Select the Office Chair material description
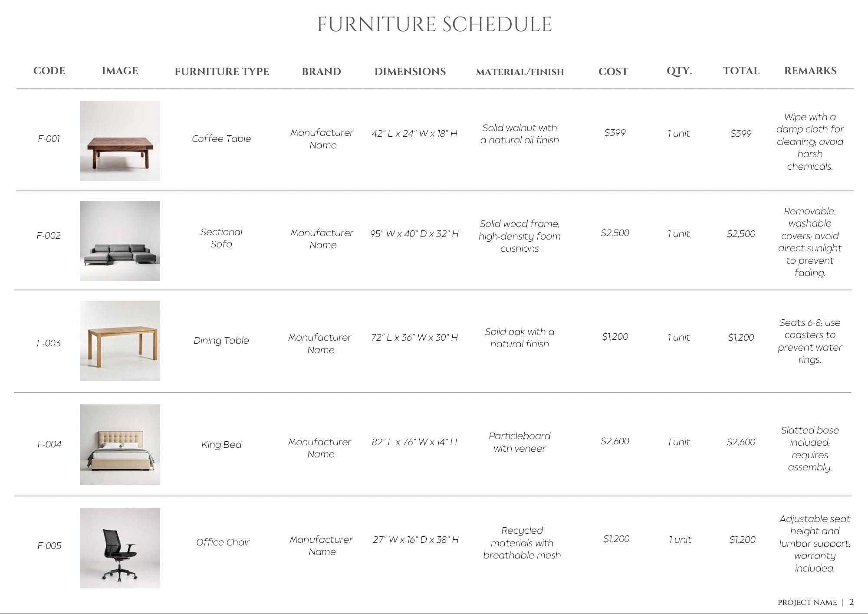Image resolution: width=868 pixels, height=614 pixels. pyautogui.click(x=522, y=543)
